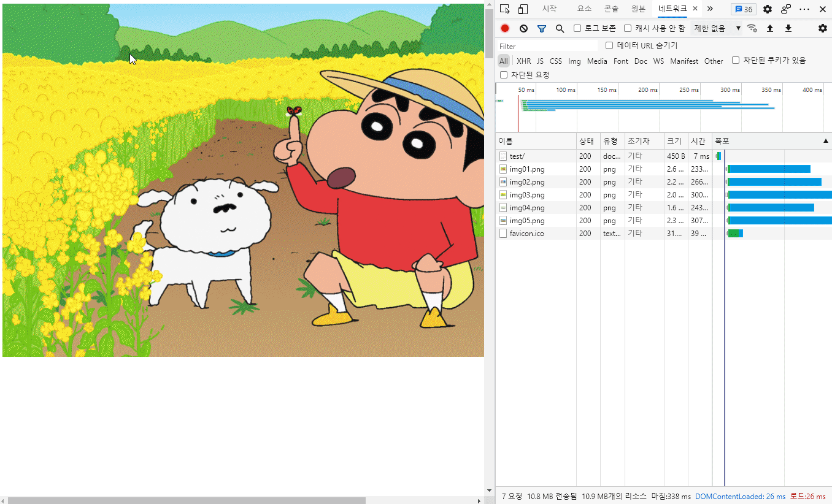The image size is (832, 504).
Task: Switch to 요소 tab
Action: point(585,9)
